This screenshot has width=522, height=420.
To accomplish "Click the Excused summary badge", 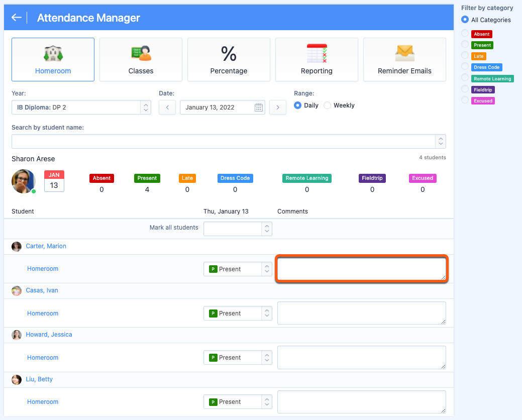I will 423,178.
